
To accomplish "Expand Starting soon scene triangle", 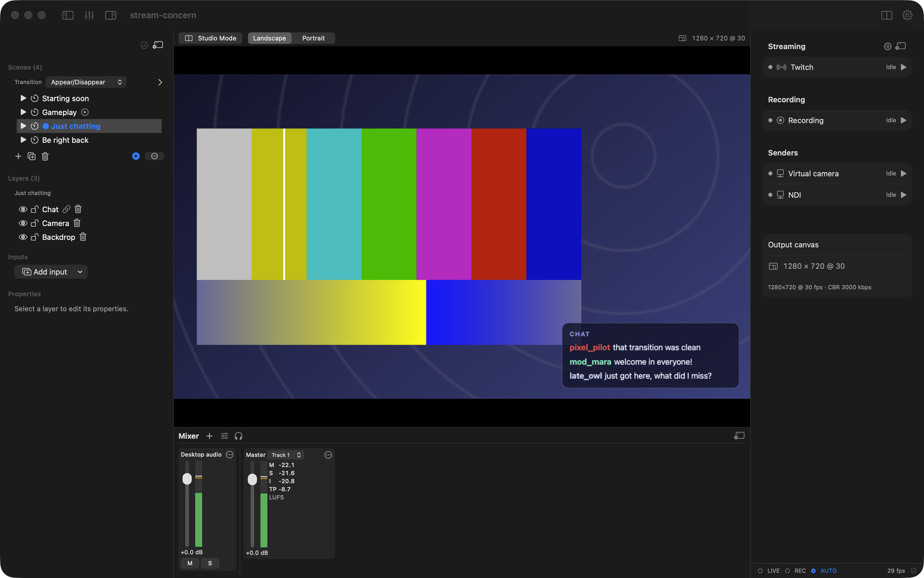I will (x=23, y=98).
